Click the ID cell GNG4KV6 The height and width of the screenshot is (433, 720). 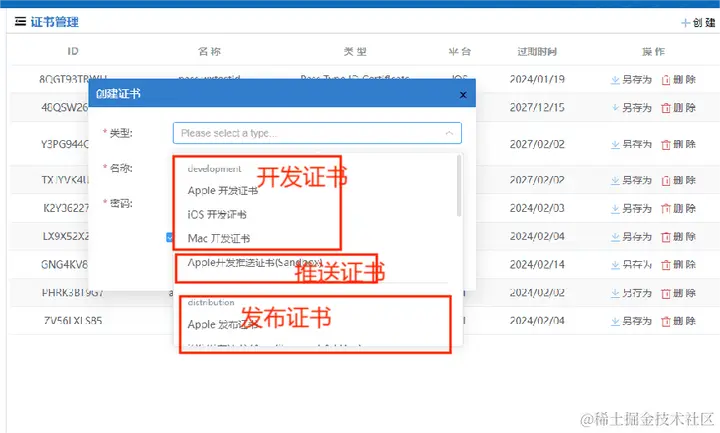tap(64, 265)
